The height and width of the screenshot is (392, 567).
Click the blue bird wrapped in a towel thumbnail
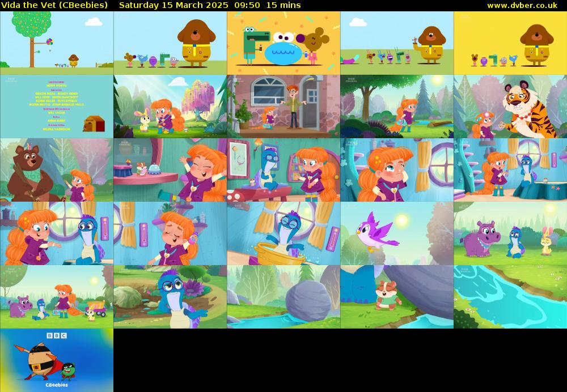click(x=283, y=232)
